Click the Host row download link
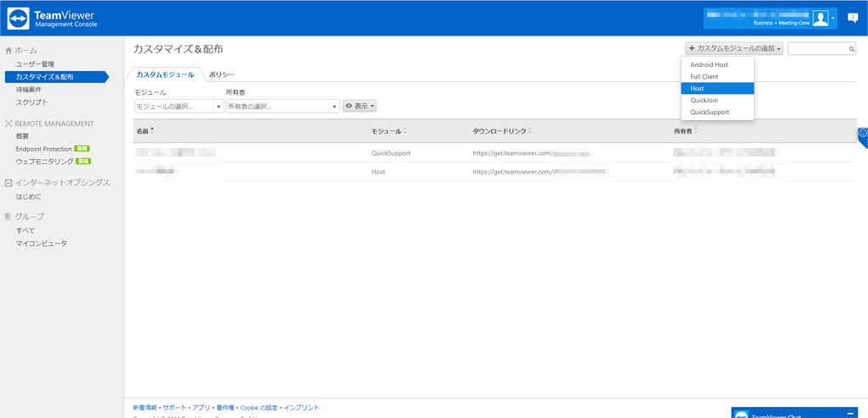The width and height of the screenshot is (868, 418). (541, 172)
